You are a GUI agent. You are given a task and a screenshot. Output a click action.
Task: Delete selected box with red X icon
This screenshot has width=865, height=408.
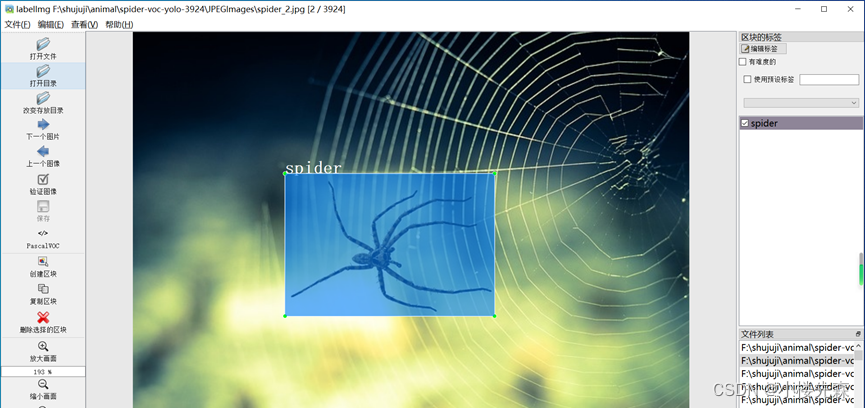pos(43,317)
